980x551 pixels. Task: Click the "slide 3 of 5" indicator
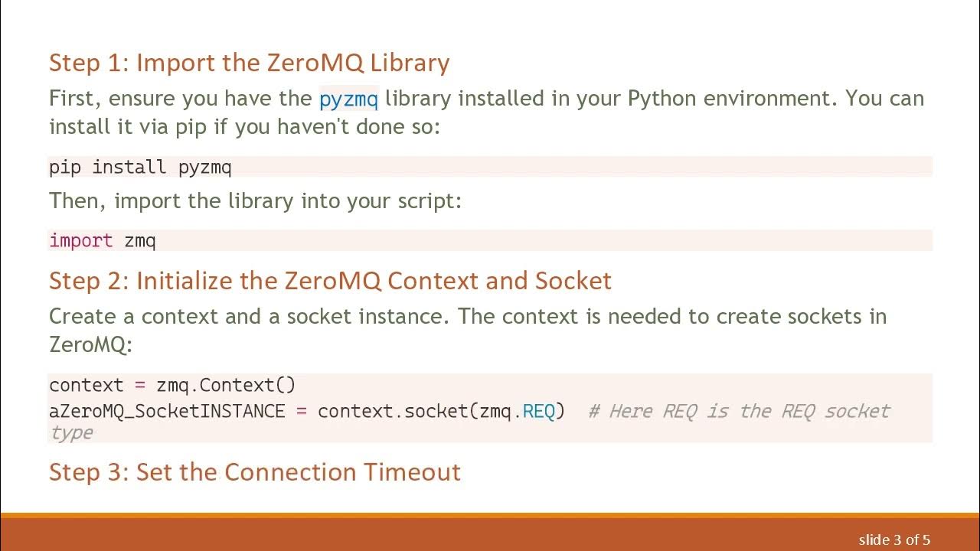click(x=894, y=540)
